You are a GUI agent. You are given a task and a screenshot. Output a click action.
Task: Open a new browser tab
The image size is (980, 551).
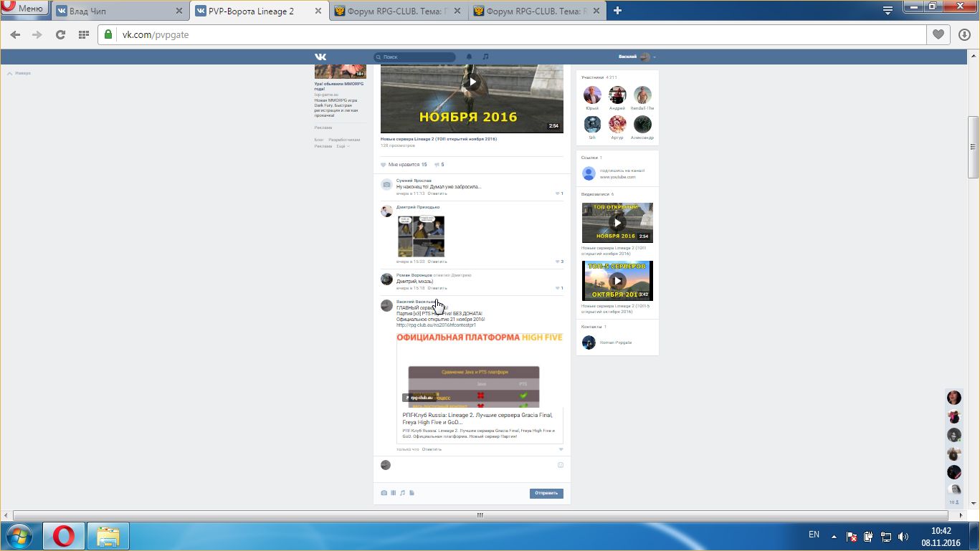617,10
